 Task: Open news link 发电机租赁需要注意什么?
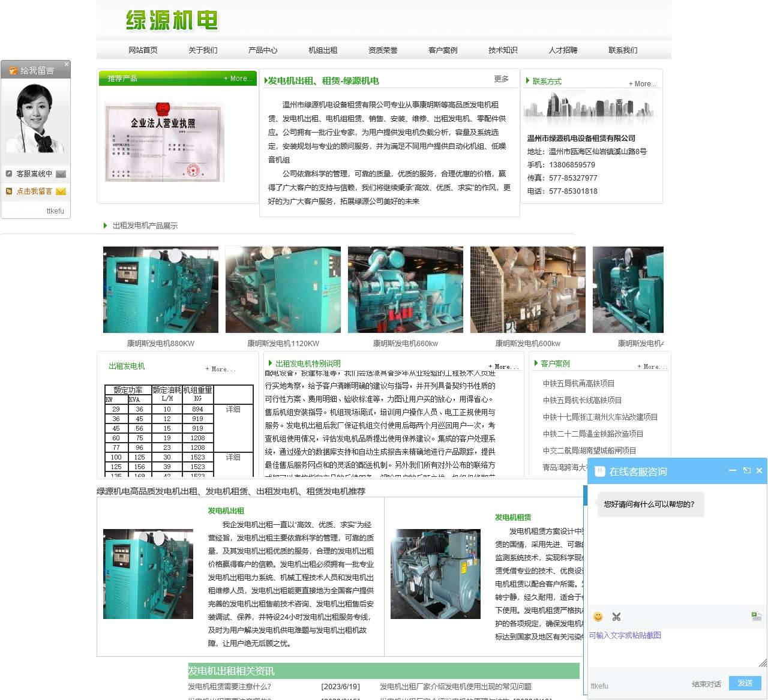pyautogui.click(x=229, y=687)
